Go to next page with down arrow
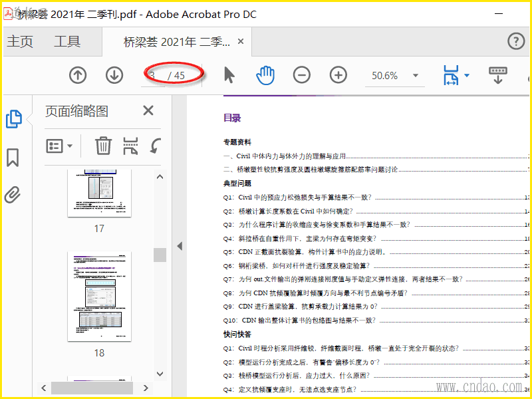 pos(114,75)
